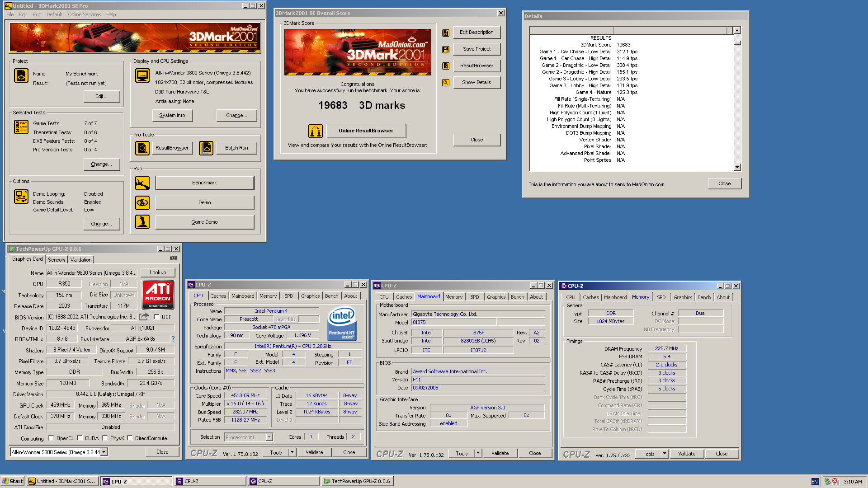
Task: Open the File menu in 3DMark2001
Action: click(x=10, y=14)
